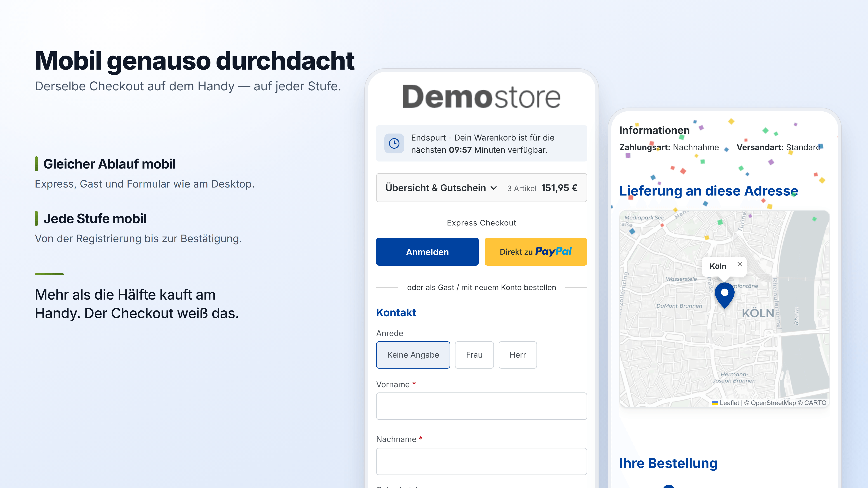868x488 pixels.
Task: Click the Anmelden button
Action: 427,252
